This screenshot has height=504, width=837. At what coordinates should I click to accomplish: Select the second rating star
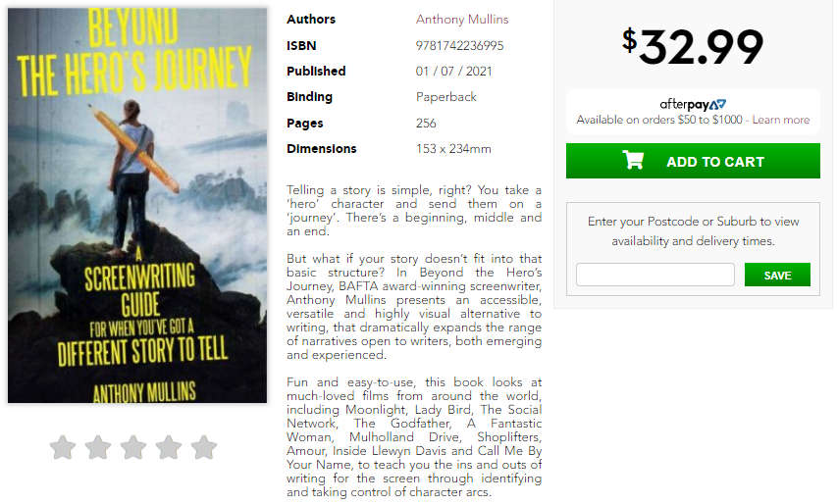(98, 447)
